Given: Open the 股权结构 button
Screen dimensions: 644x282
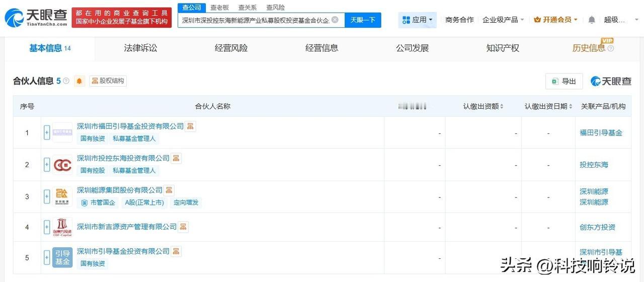Looking at the screenshot, I should [x=108, y=81].
